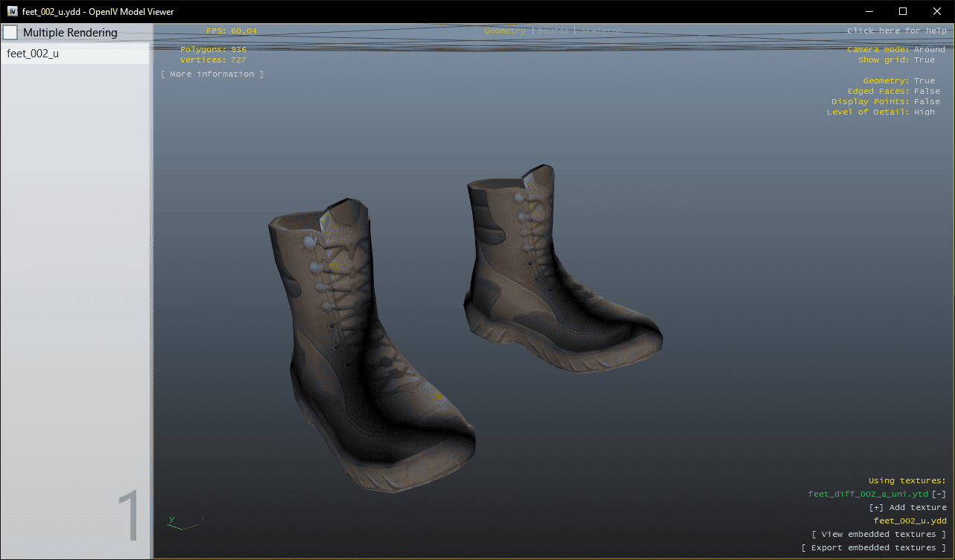The height and width of the screenshot is (560, 955).
Task: Toggle Edged Faces setting
Action: tap(927, 92)
